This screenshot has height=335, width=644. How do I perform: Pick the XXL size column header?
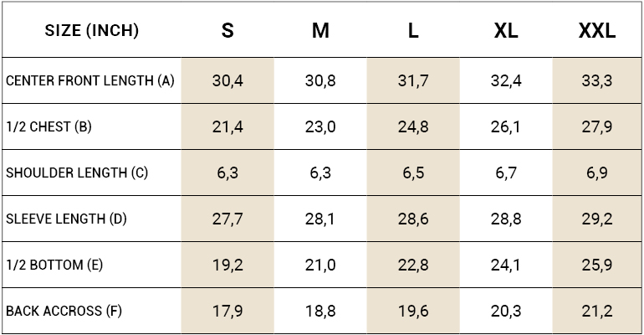[597, 32]
